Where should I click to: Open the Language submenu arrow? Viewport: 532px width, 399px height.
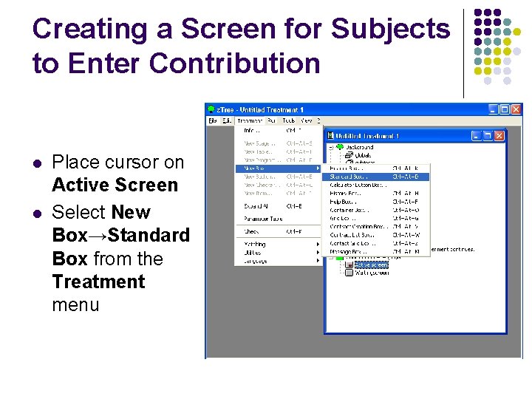click(318, 261)
